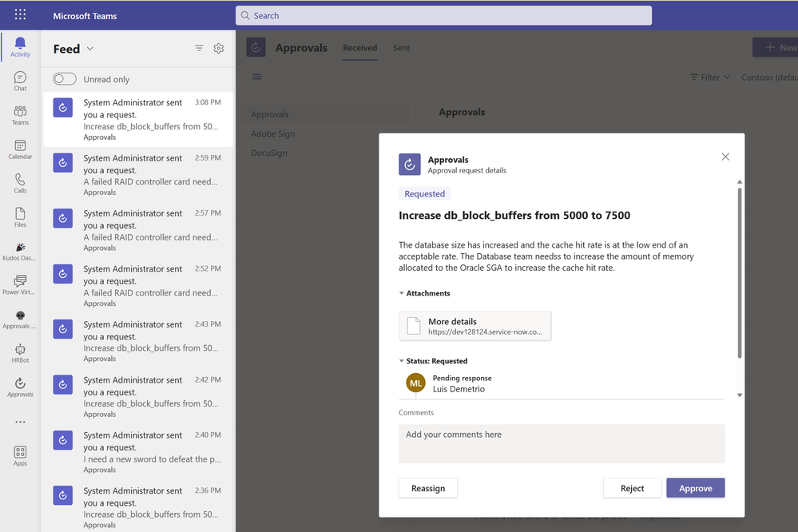Viewport: 798px width, 532px height.
Task: Open the 3:08 PM notification's Approvals icon
Action: 63,107
